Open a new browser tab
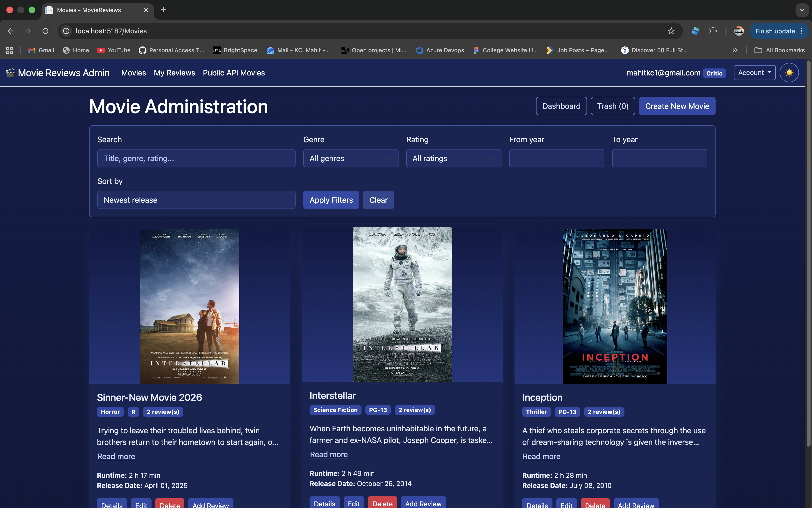The height and width of the screenshot is (508, 812). point(163,10)
